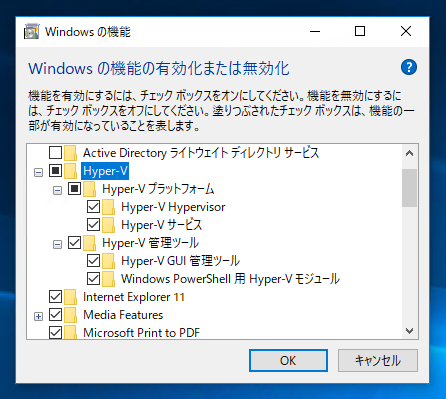Collapse the Hyper-V tree node
The image size is (446, 399).
pyautogui.click(x=39, y=173)
